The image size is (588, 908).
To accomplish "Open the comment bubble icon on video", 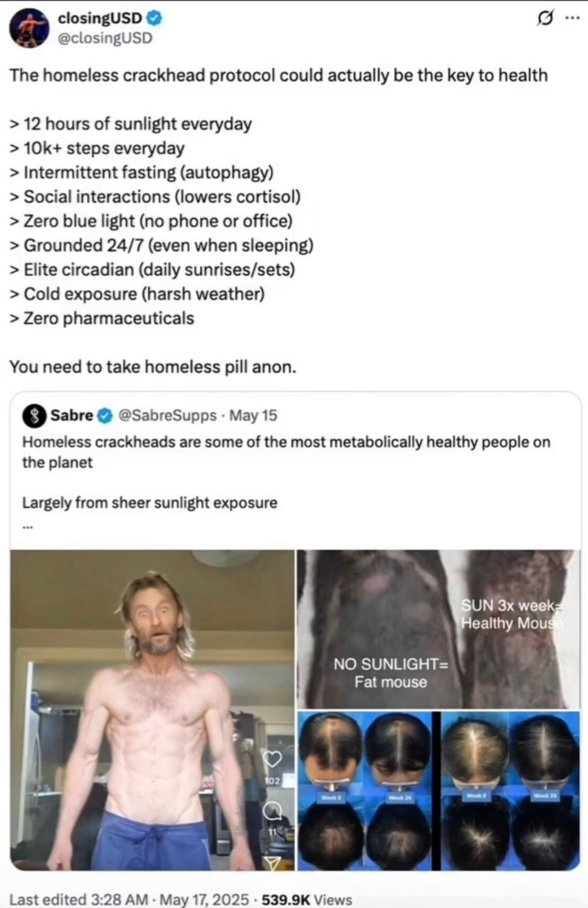I will pyautogui.click(x=272, y=811).
